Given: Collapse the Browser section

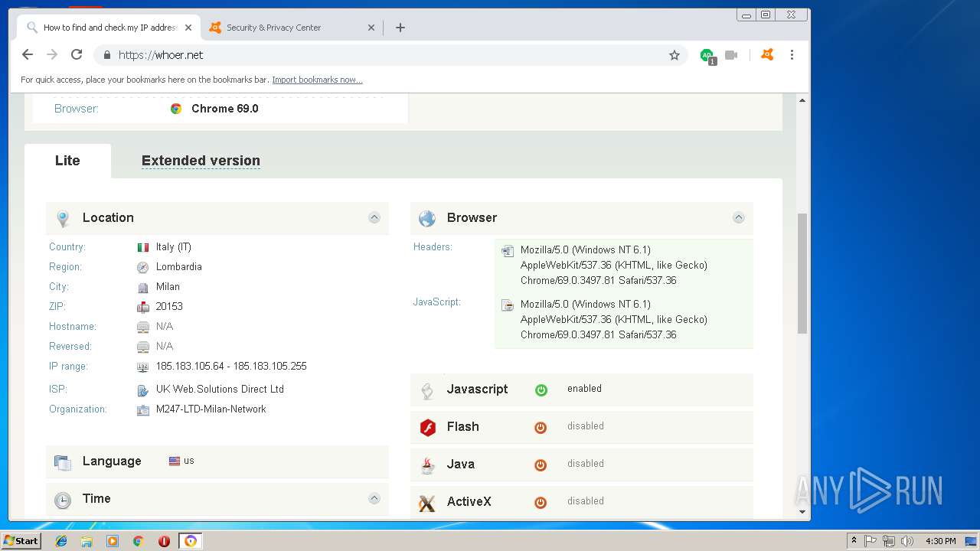Looking at the screenshot, I should point(739,217).
